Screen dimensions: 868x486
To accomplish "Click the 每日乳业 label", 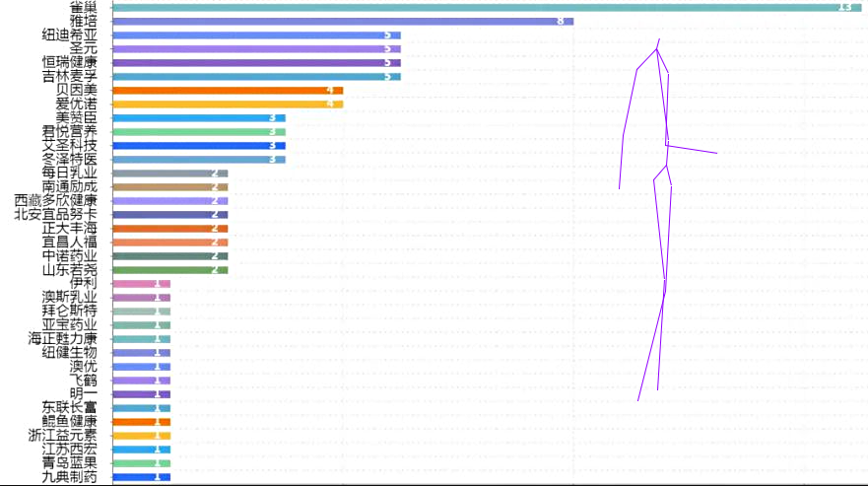I will 70,174.
